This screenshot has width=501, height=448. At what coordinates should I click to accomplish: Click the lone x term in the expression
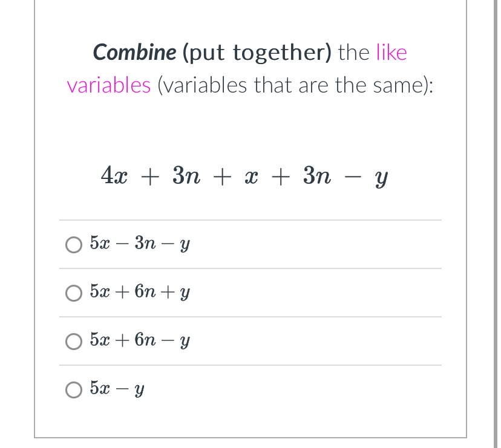point(251,177)
